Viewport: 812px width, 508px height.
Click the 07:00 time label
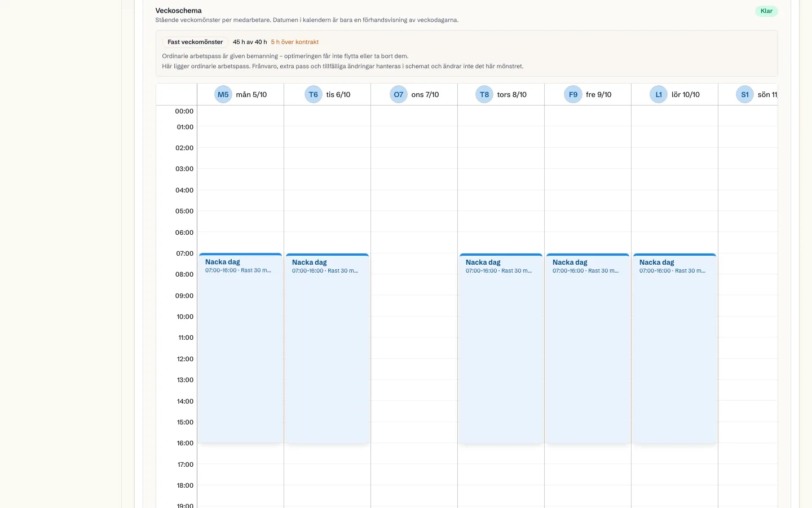pos(184,253)
